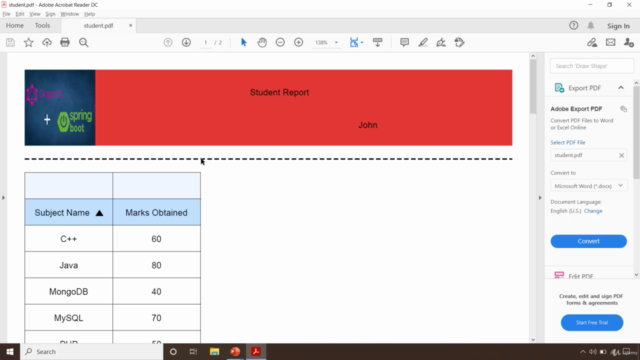Open notifications bell icon
This screenshot has height=360, width=640.
[x=591, y=25]
